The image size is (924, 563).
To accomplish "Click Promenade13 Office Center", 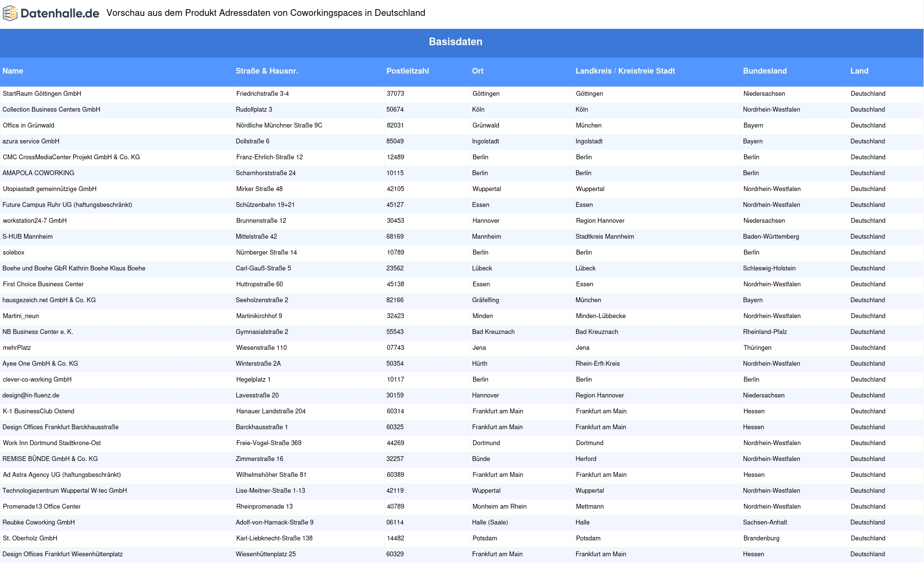I will [x=42, y=507].
